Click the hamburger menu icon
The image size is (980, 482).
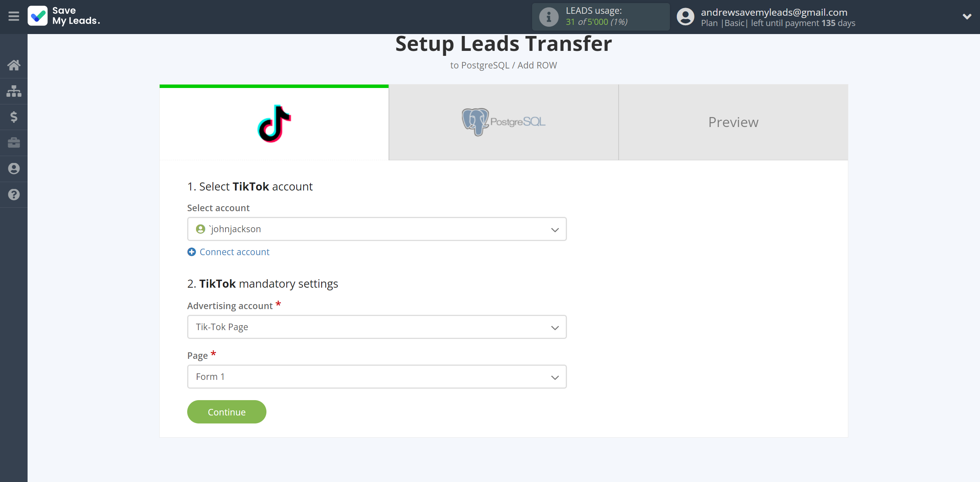point(14,16)
